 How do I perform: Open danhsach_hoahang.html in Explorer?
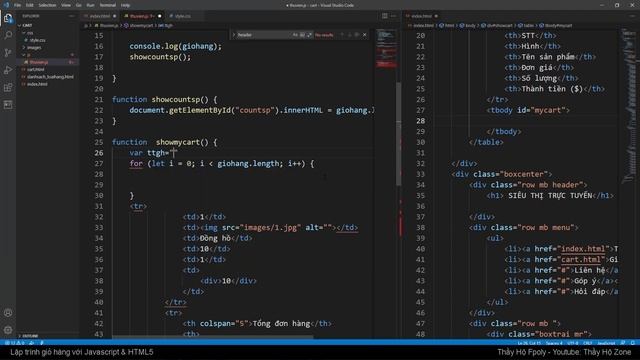[50, 77]
